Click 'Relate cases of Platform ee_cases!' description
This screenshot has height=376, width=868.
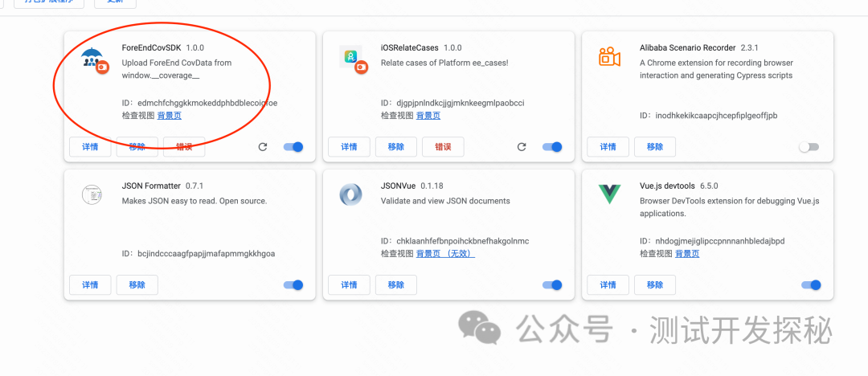tap(444, 63)
